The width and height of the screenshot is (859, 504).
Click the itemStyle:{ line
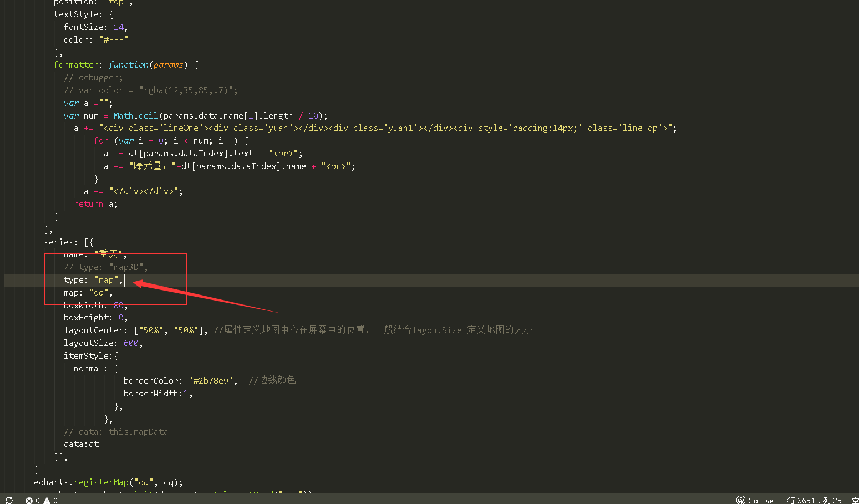click(x=91, y=356)
